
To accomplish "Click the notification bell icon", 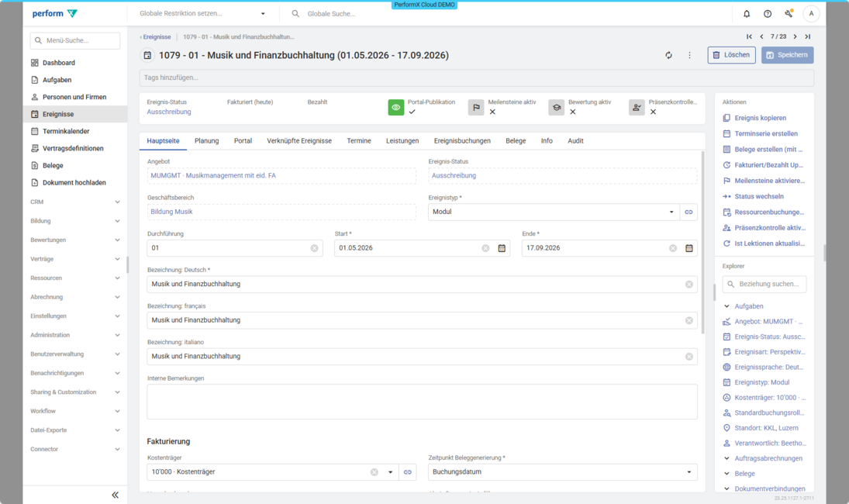I will point(747,14).
